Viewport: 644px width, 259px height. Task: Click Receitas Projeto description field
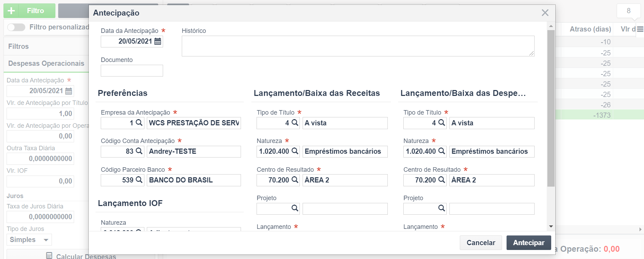click(345, 209)
